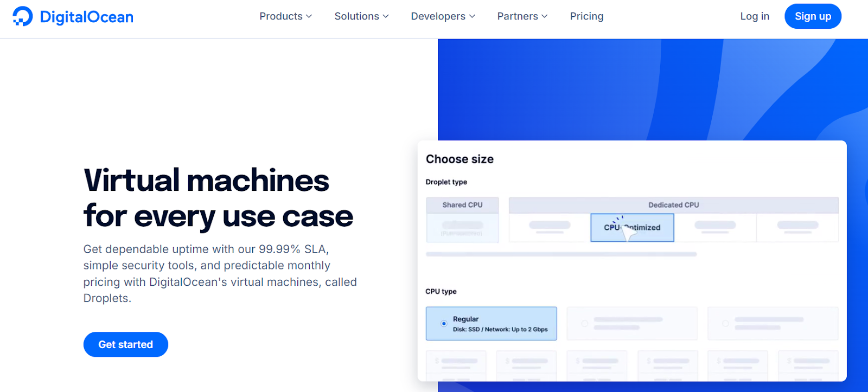The width and height of the screenshot is (868, 392).
Task: Click the Sign up button
Action: (813, 16)
